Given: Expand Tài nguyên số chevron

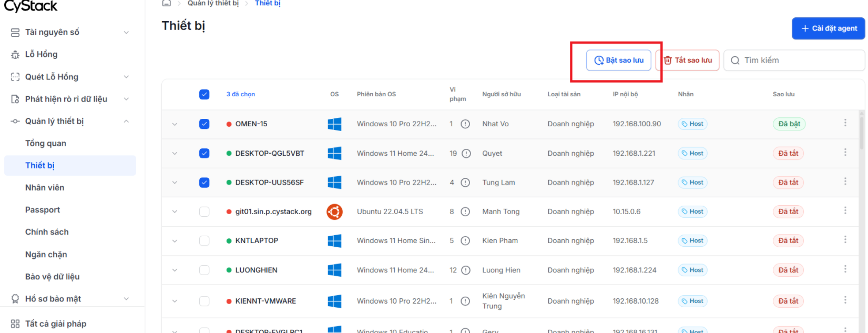Looking at the screenshot, I should coord(126,33).
